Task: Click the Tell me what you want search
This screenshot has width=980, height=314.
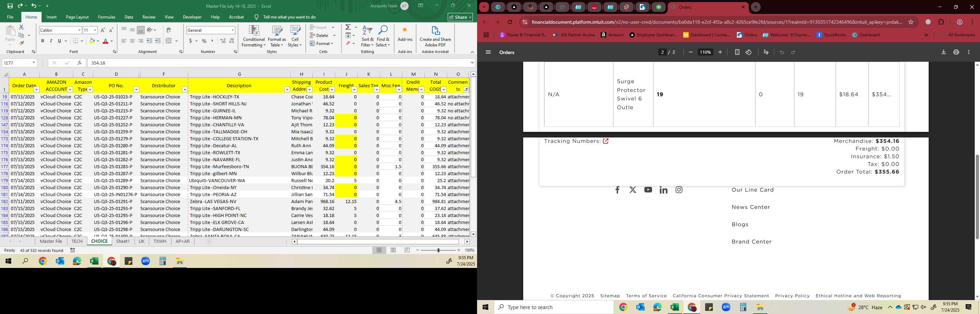Action: pyautogui.click(x=289, y=17)
